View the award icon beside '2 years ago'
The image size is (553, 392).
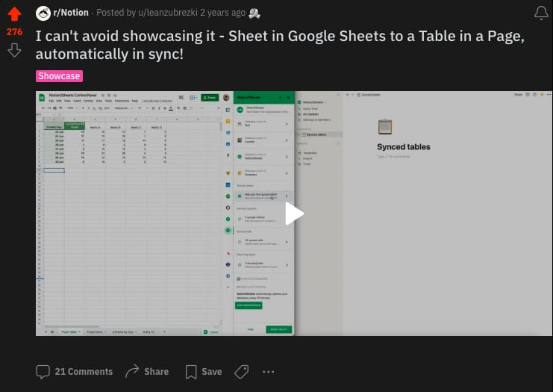coord(254,13)
